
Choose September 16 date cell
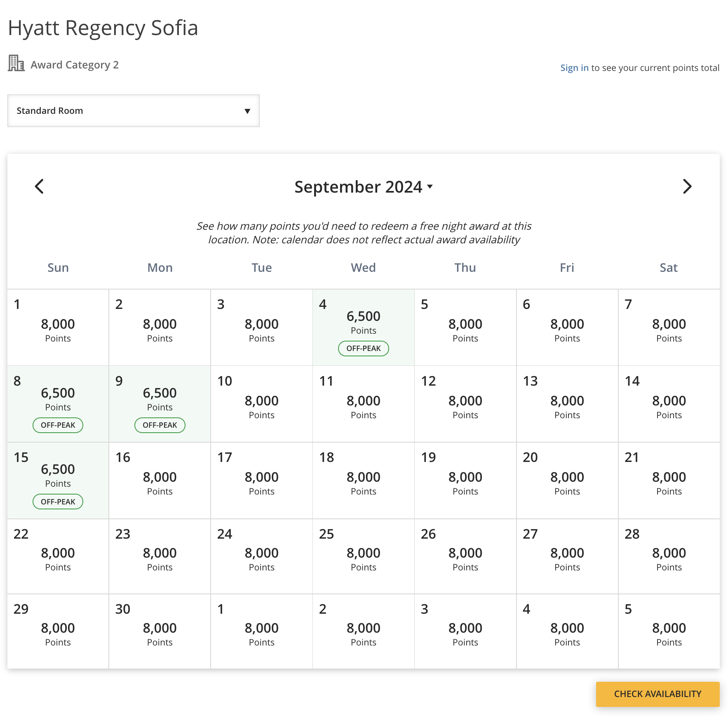click(160, 480)
